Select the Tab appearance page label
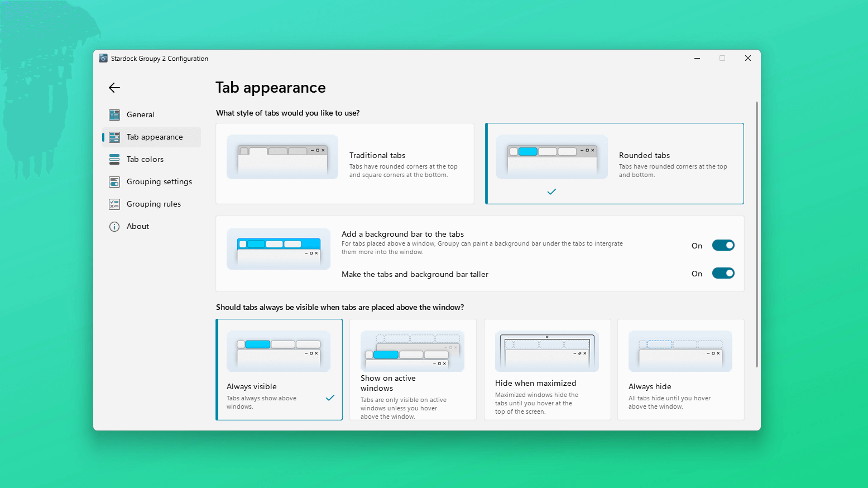868x488 pixels. point(155,137)
